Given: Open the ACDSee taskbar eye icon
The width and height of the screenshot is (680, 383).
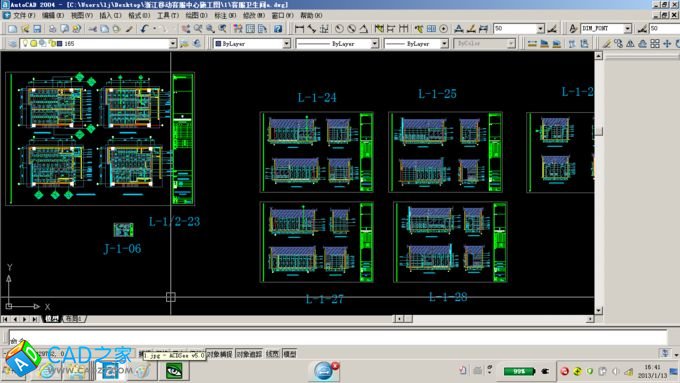Looking at the screenshot, I should [x=174, y=371].
